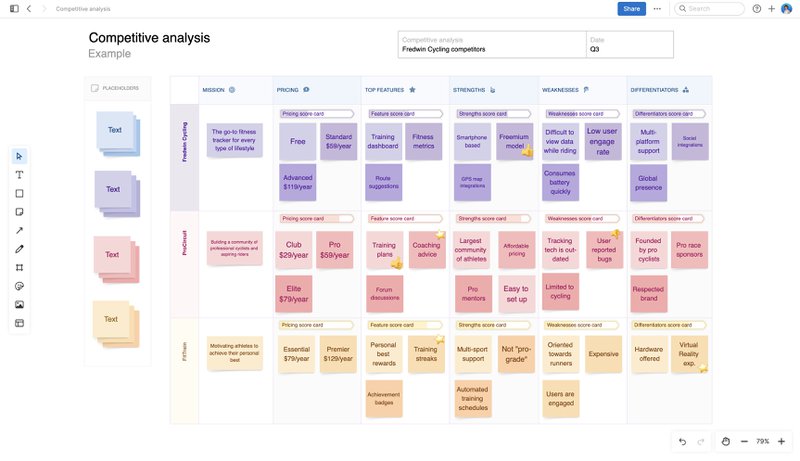This screenshot has width=800, height=461.
Task: Pick the Sticky note tool
Action: pyautogui.click(x=19, y=212)
